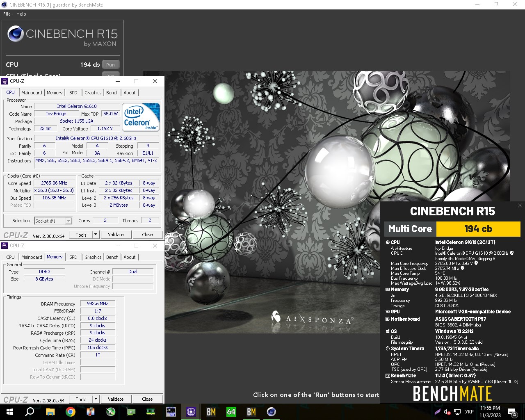Image resolution: width=525 pixels, height=420 pixels.
Task: Switch to Cinebench taskbar icon
Action: (272, 412)
